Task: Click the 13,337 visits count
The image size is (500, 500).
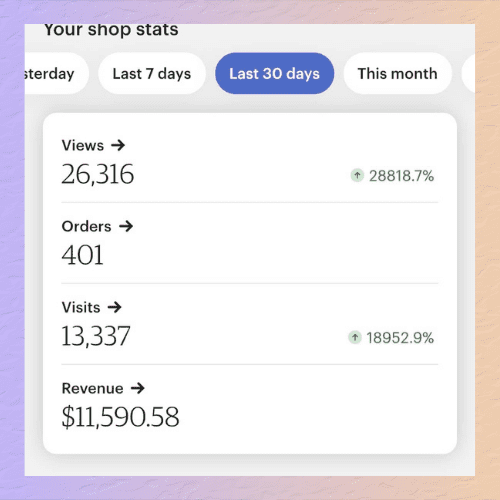Action: point(96,336)
